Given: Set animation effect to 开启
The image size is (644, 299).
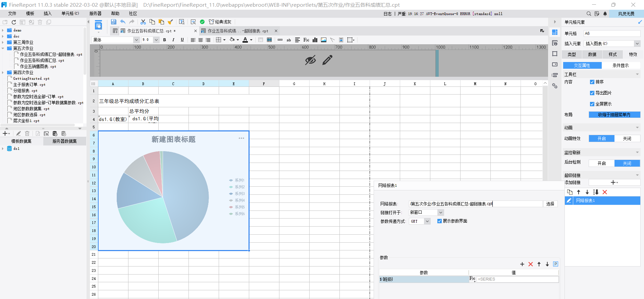Looking at the screenshot, I should pyautogui.click(x=602, y=138).
